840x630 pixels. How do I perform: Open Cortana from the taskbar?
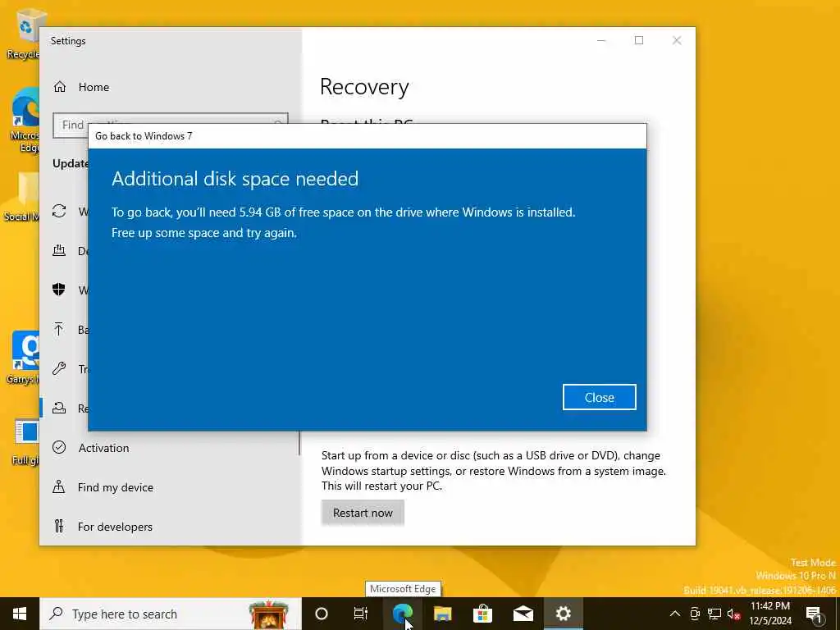(x=322, y=614)
